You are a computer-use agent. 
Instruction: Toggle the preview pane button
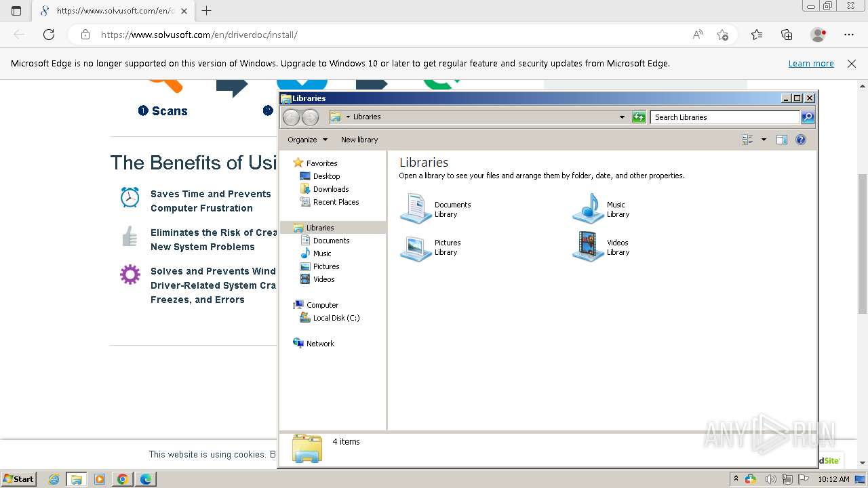(782, 140)
